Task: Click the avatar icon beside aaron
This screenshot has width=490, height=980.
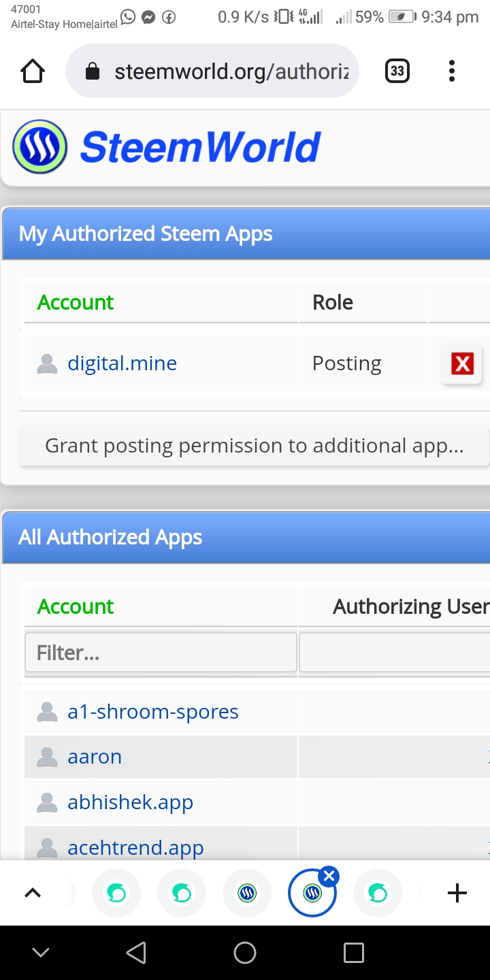Action: (x=47, y=757)
